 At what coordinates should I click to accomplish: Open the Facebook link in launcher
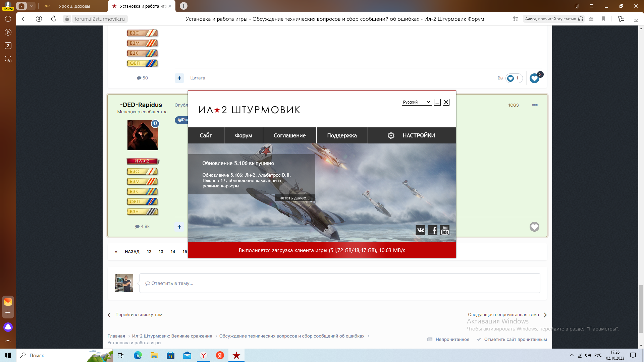tap(433, 230)
